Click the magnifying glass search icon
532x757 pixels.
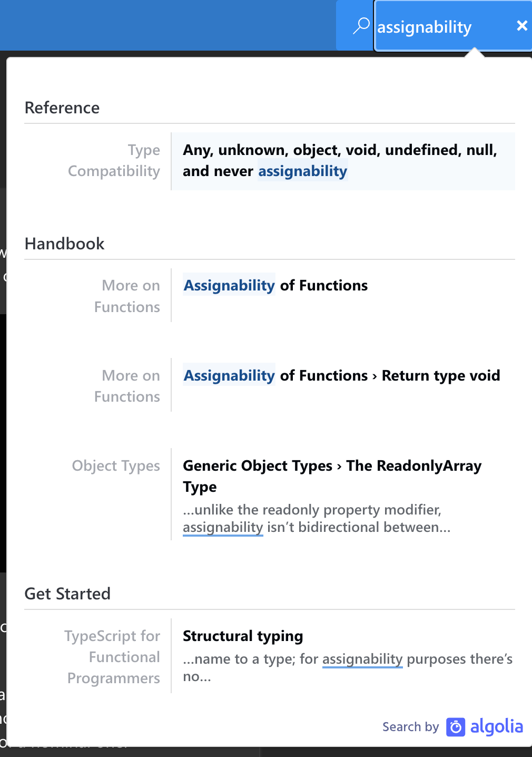coord(361,26)
